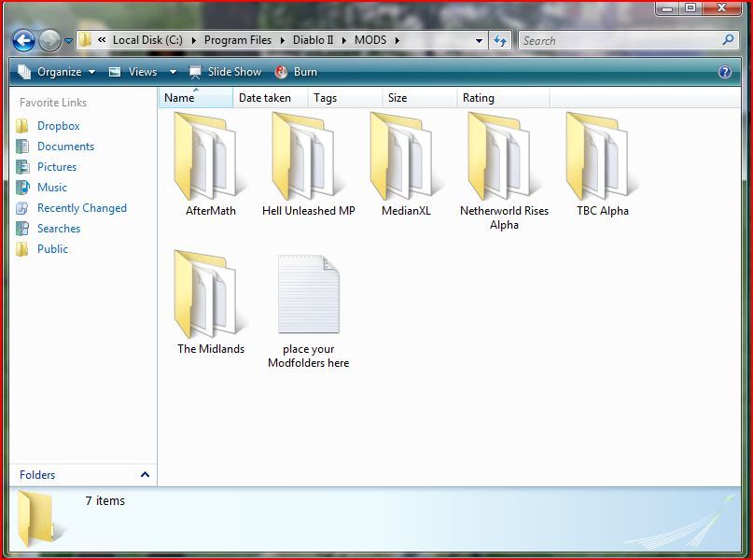Image resolution: width=753 pixels, height=560 pixels.
Task: Expand the arrow after Diablo II
Action: click(x=344, y=40)
